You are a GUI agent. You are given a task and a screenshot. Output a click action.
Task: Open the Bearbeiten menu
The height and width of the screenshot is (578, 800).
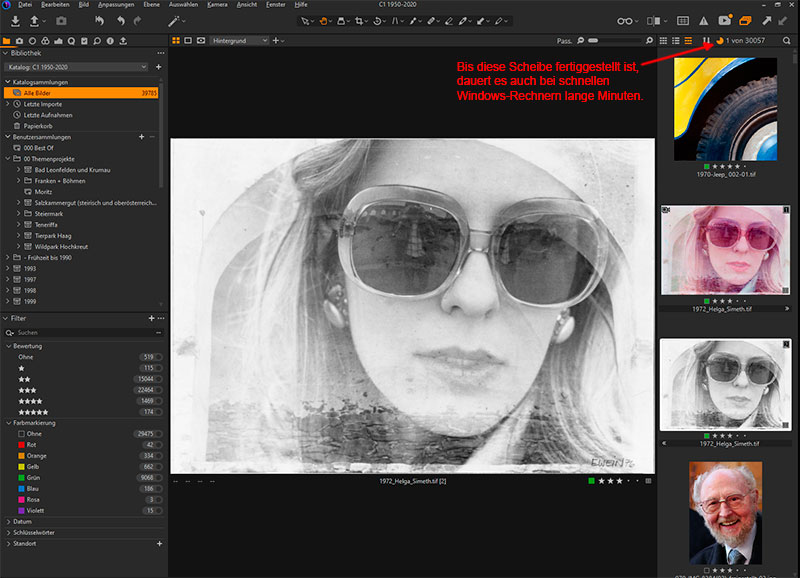pyautogui.click(x=55, y=5)
